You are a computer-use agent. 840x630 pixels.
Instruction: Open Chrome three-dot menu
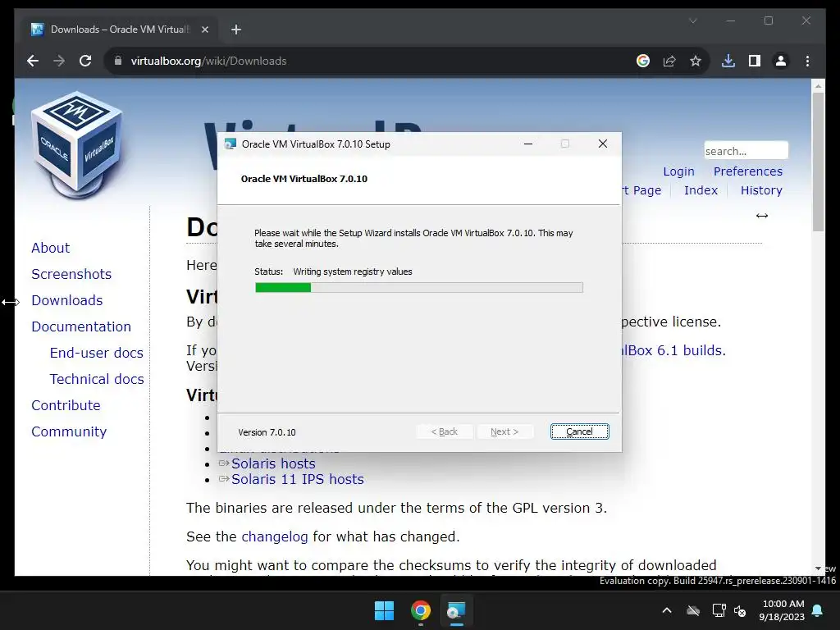coord(807,61)
